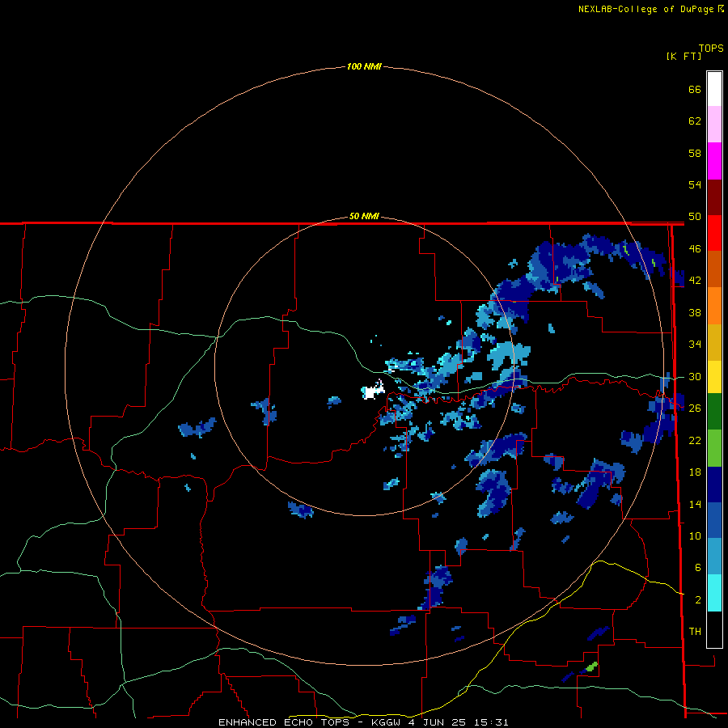Select the white top swatch of the legend

714,89
